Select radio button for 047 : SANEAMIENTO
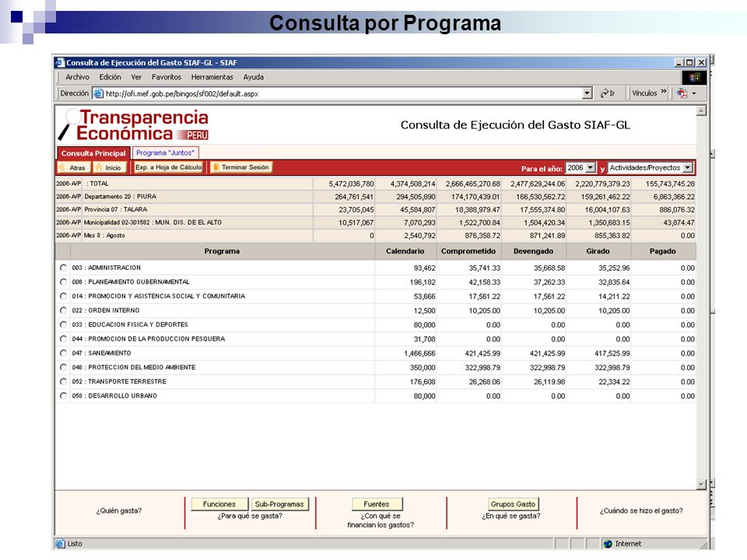The image size is (747, 560). point(63,353)
